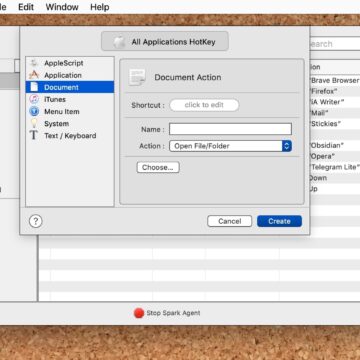Choose Menu Item action type

[x=70, y=111]
